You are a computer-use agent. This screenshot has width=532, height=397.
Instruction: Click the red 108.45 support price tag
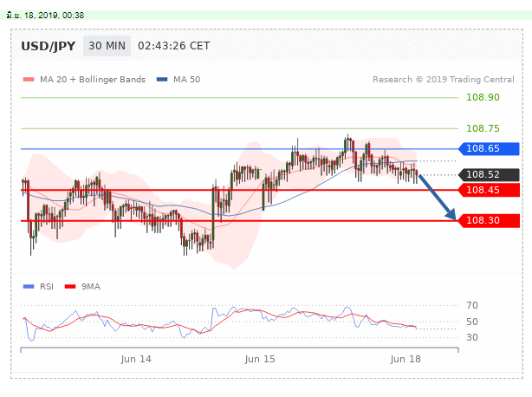(x=489, y=190)
